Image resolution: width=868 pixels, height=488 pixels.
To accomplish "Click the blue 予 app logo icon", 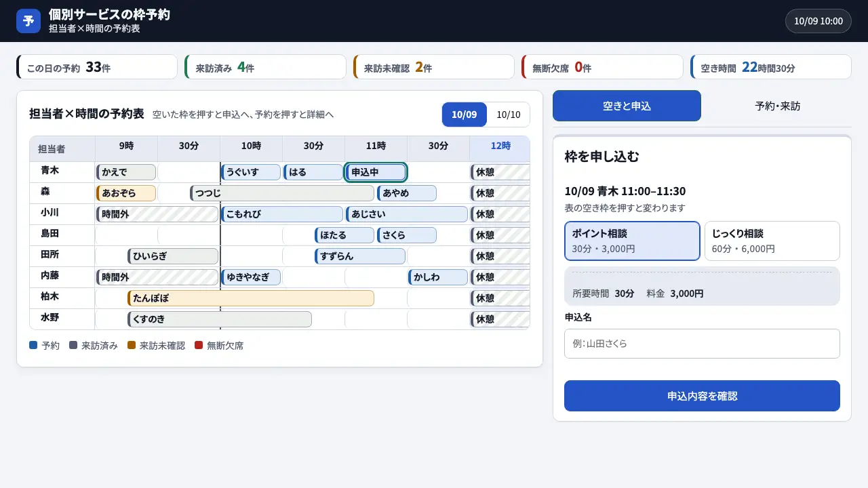I will [x=28, y=21].
